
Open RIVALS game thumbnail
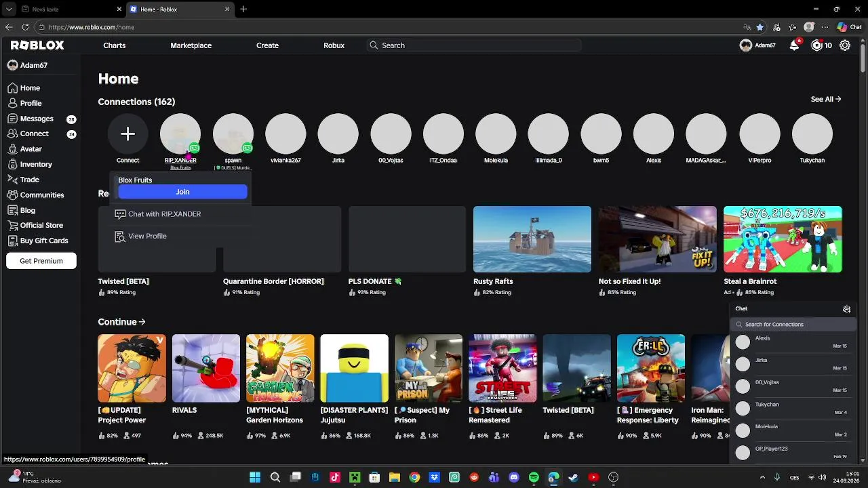(205, 368)
